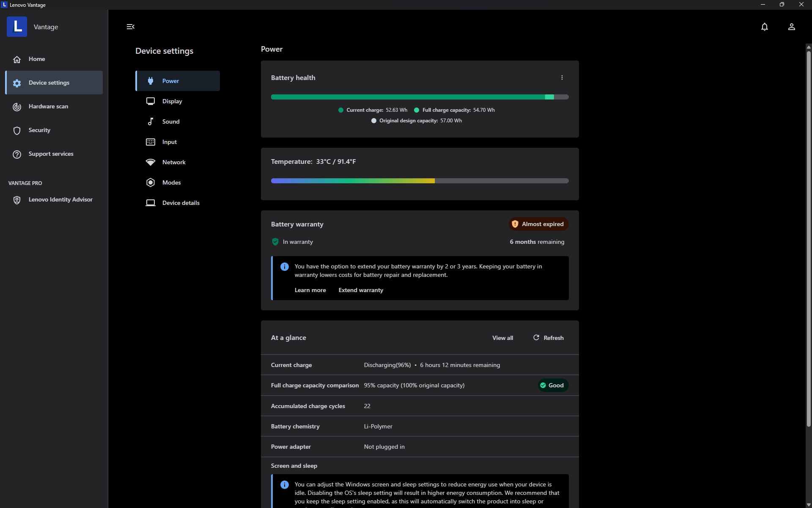Select the Power settings tab

[x=178, y=81]
